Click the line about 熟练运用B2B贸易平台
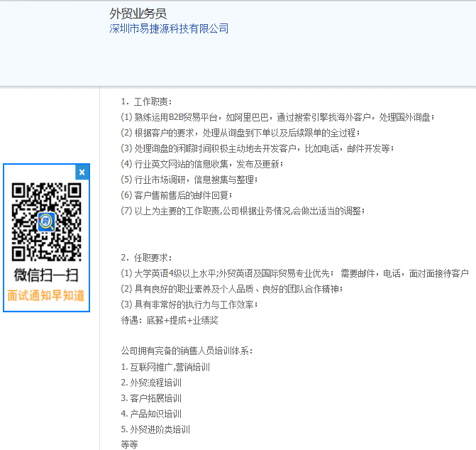Screen dimensions: 476x450 pyautogui.click(x=277, y=117)
